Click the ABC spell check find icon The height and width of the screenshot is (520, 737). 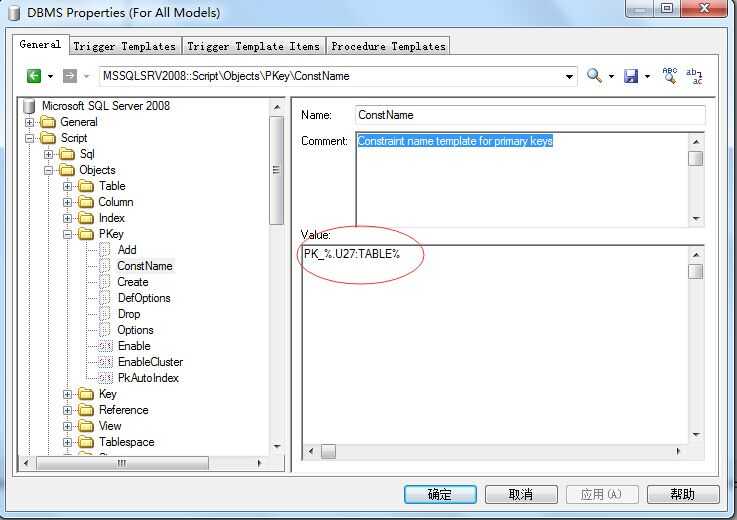click(670, 75)
